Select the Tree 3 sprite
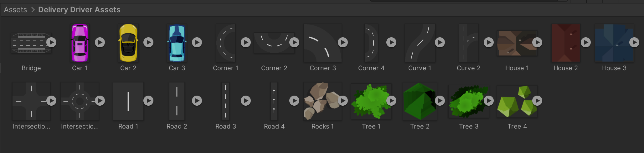 468,101
